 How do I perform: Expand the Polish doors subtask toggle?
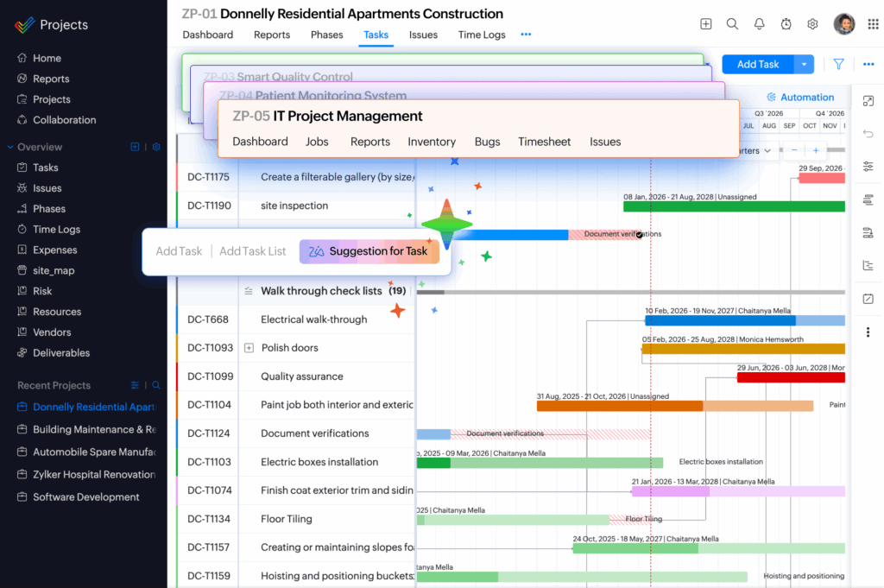point(249,348)
